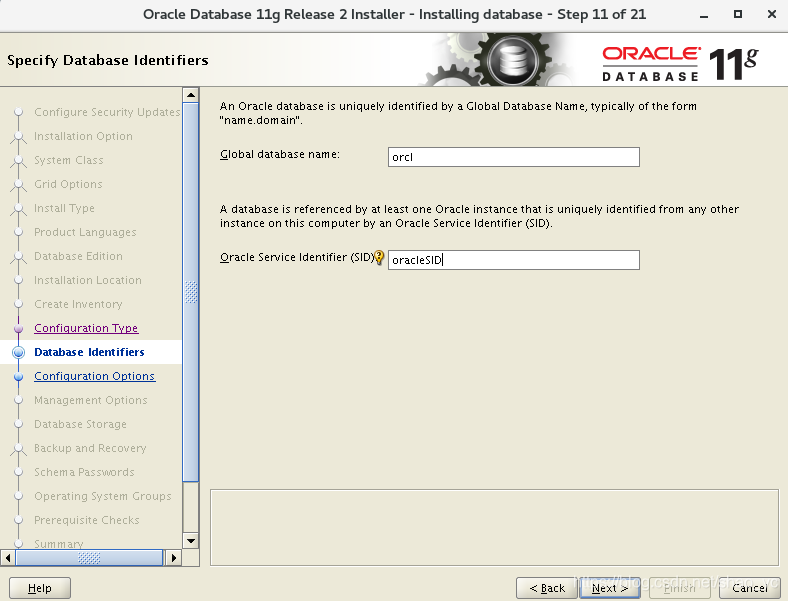Open Help
The width and height of the screenshot is (788, 601).
pos(40,588)
